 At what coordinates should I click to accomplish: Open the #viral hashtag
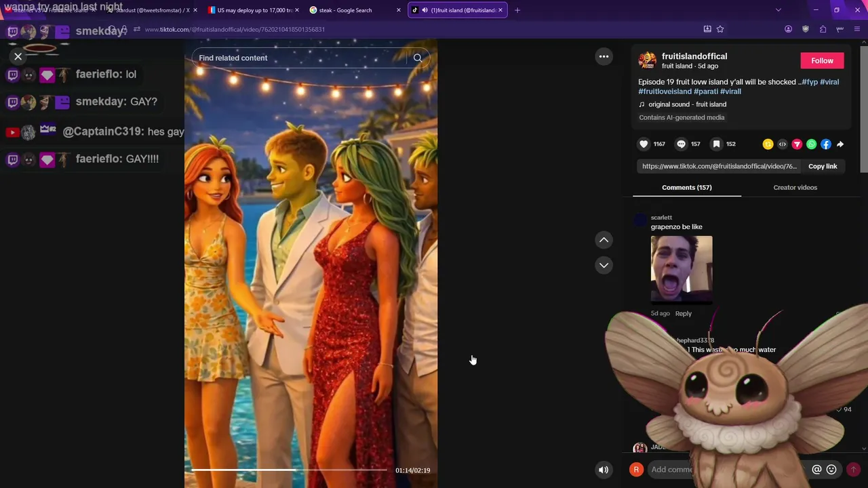(829, 82)
